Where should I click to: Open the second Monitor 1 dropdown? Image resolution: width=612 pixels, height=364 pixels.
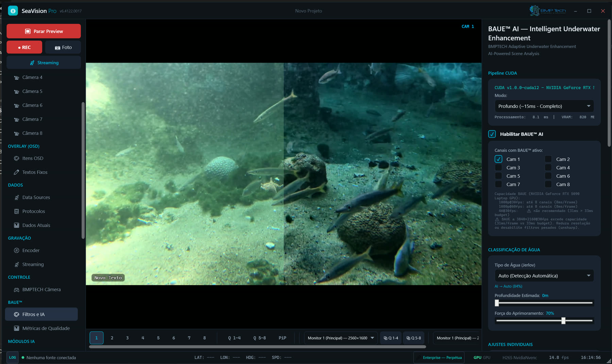(456, 338)
